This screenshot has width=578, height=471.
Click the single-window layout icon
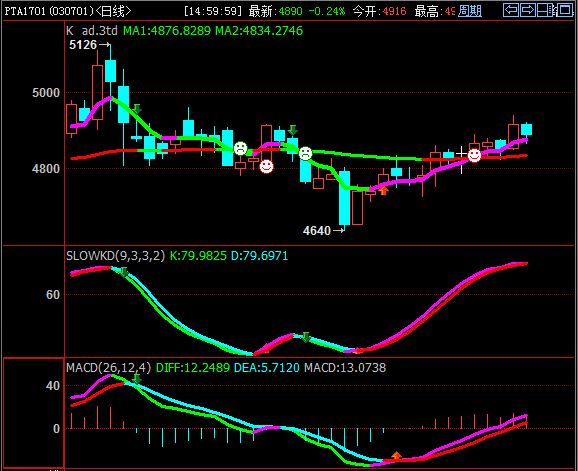tap(565, 10)
